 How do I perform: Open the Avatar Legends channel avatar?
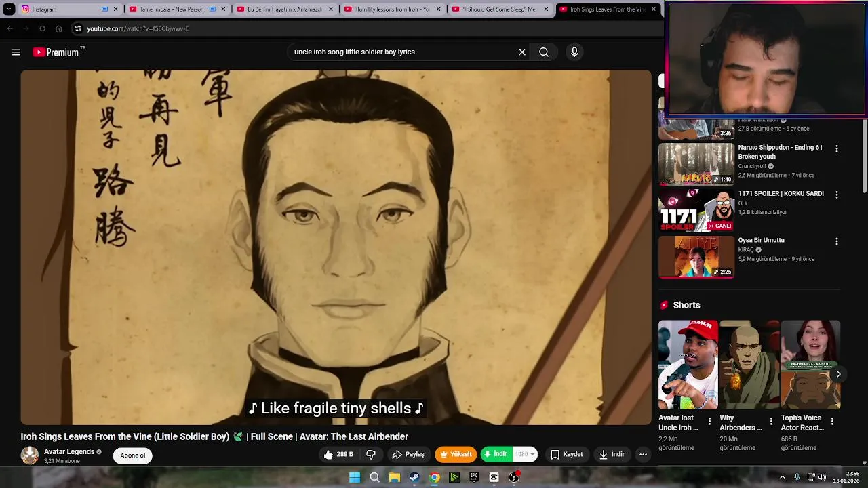(x=30, y=455)
